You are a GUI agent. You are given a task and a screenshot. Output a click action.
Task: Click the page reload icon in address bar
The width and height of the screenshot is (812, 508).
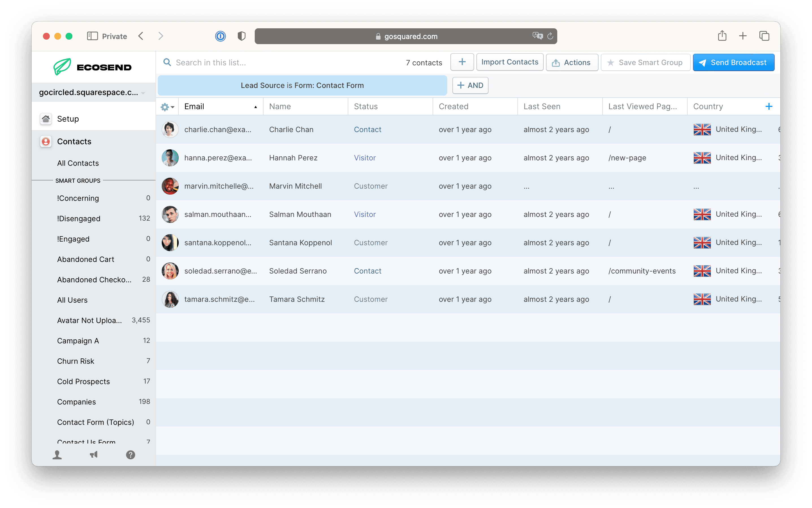click(x=550, y=36)
